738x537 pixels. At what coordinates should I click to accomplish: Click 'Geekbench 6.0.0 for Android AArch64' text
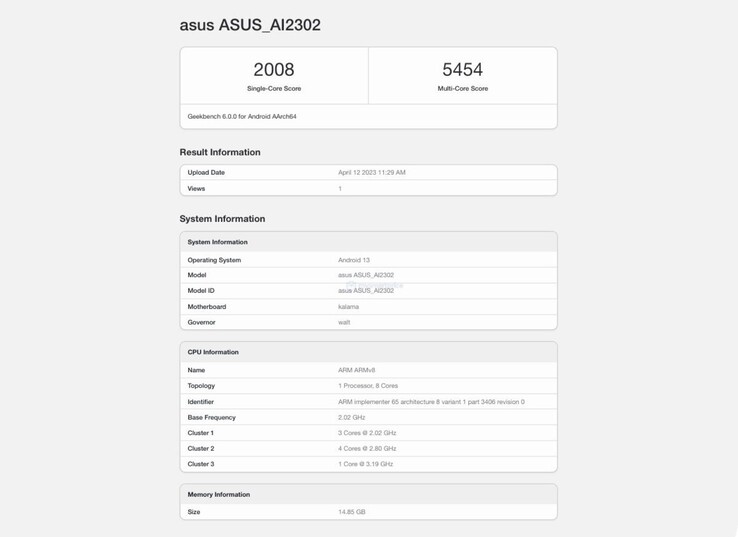click(242, 116)
